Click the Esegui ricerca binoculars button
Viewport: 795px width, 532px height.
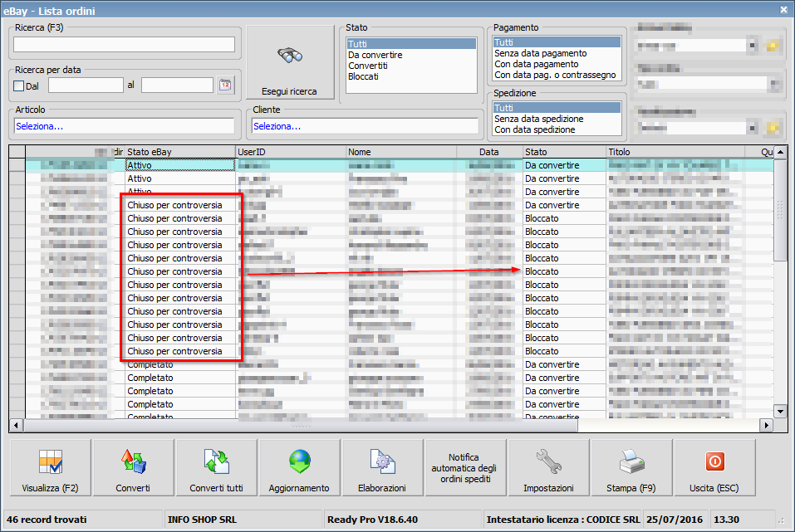coord(290,62)
